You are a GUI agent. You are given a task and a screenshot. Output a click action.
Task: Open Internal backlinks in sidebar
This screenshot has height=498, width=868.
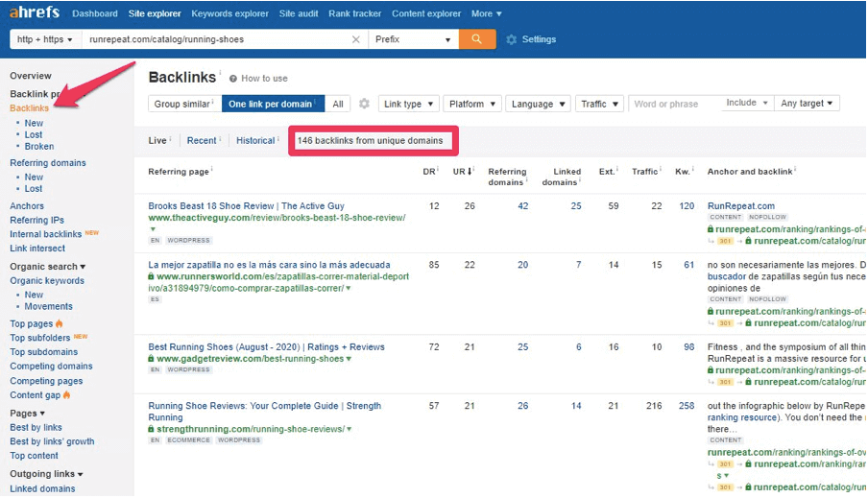pyautogui.click(x=45, y=235)
